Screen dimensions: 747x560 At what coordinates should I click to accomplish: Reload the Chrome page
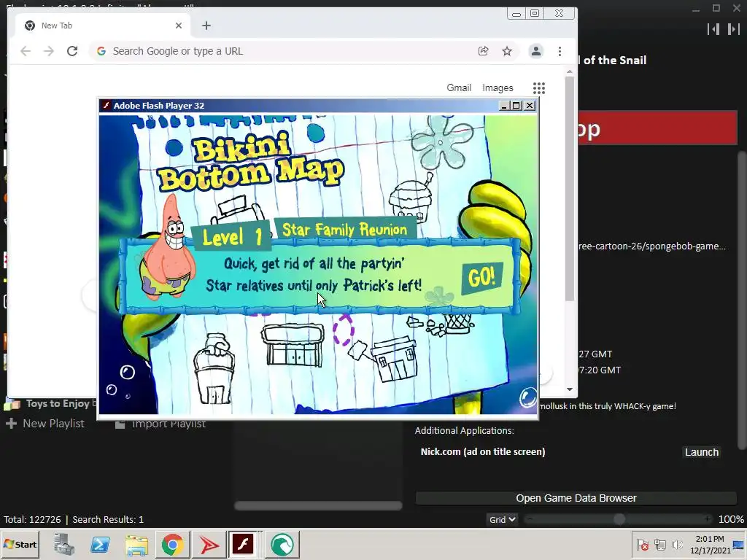[72, 51]
